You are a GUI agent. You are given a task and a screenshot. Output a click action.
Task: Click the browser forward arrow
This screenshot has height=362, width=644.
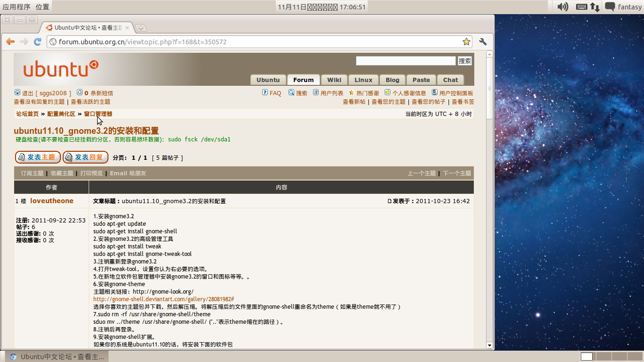point(24,41)
